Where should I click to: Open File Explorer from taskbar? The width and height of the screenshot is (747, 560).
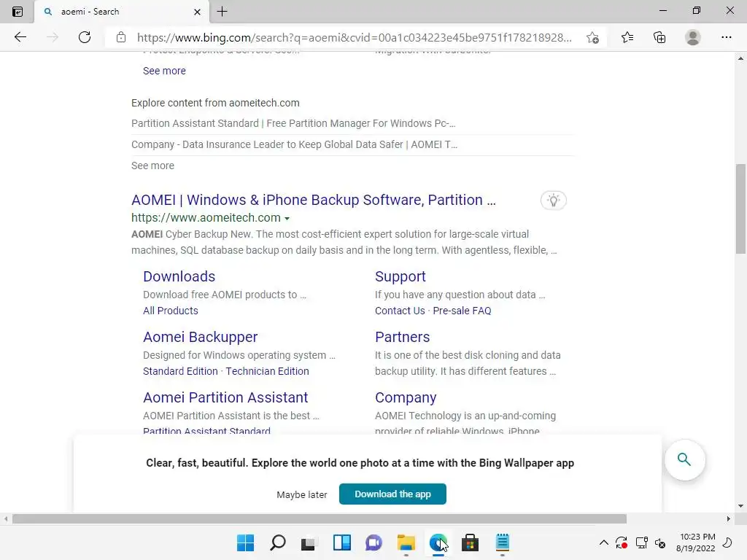(x=406, y=542)
